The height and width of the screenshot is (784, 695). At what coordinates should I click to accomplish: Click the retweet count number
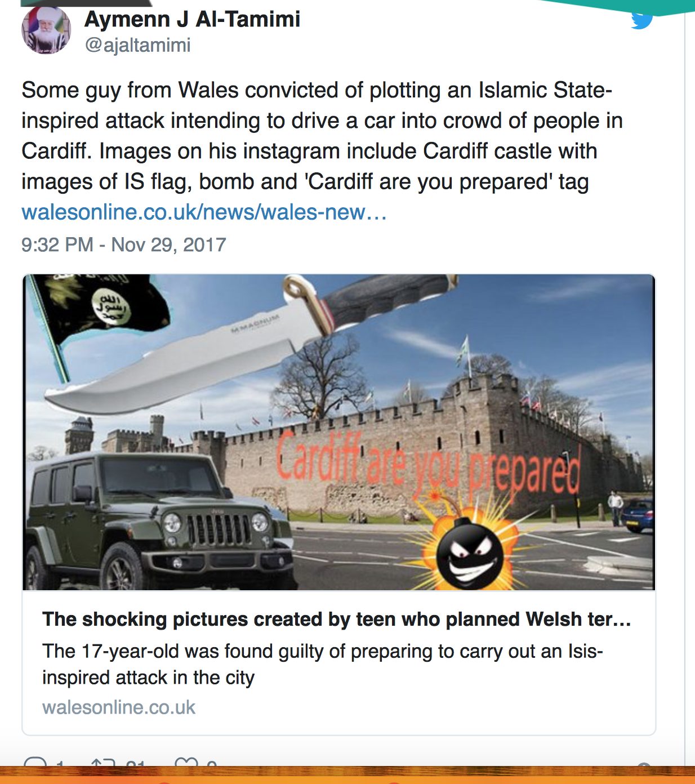135,764
